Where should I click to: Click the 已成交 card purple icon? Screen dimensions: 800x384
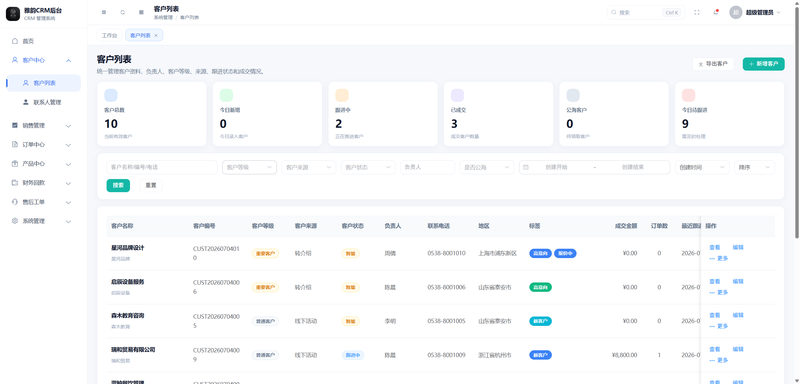(x=458, y=95)
